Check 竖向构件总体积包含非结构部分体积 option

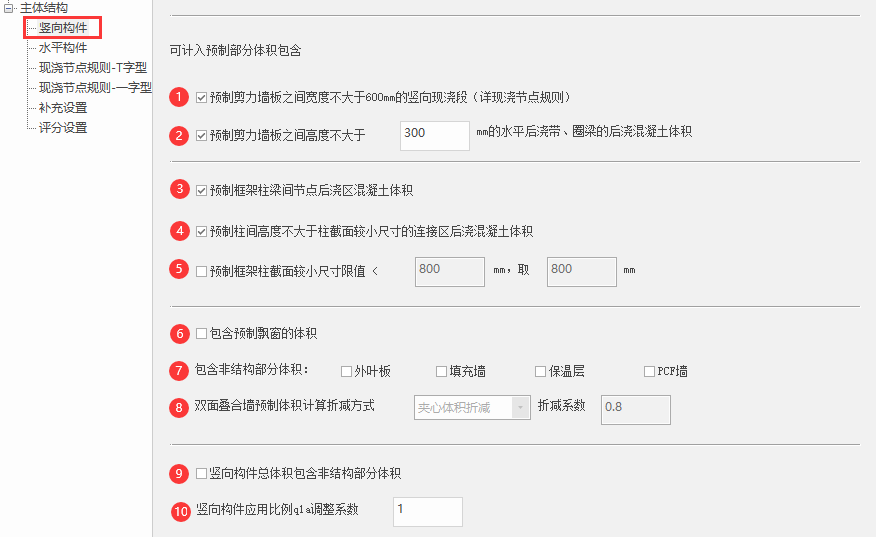tap(202, 473)
